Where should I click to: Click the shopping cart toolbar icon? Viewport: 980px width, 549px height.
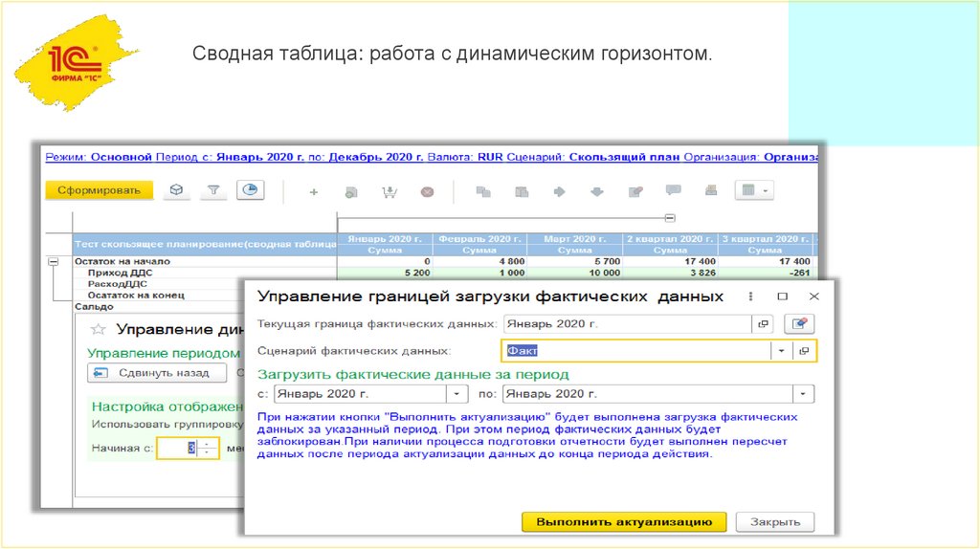click(389, 191)
